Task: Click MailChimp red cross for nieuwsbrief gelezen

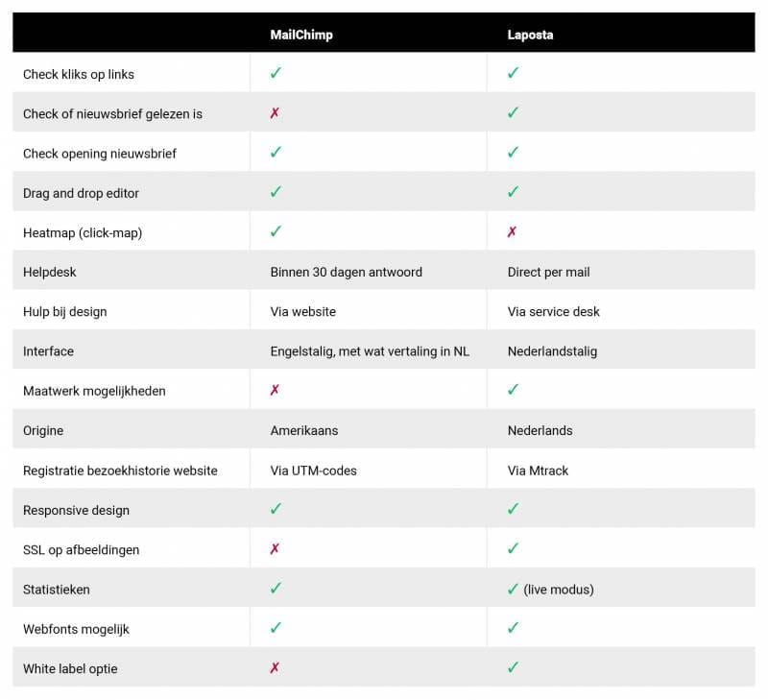Action: coord(275,113)
